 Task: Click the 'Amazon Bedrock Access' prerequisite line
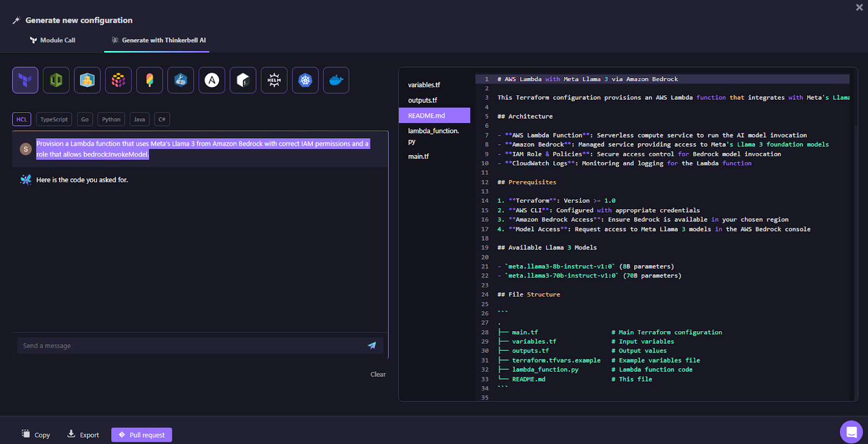(643, 220)
